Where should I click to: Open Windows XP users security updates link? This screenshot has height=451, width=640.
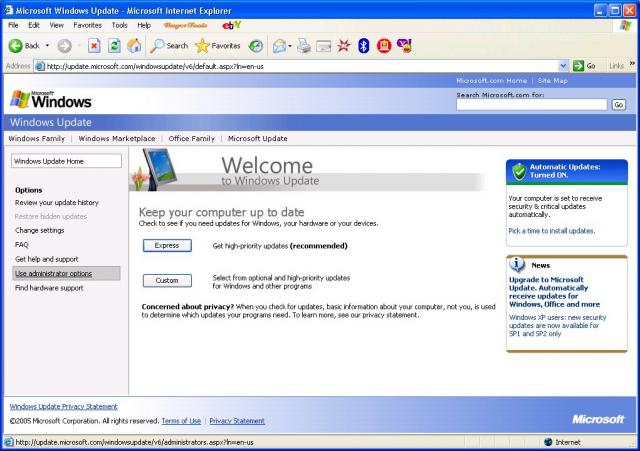click(x=557, y=326)
